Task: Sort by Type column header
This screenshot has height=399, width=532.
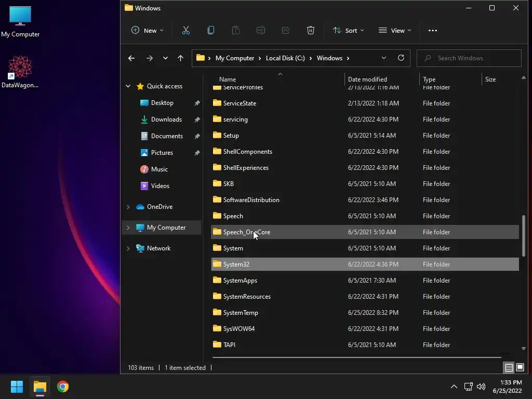Action: [429, 79]
